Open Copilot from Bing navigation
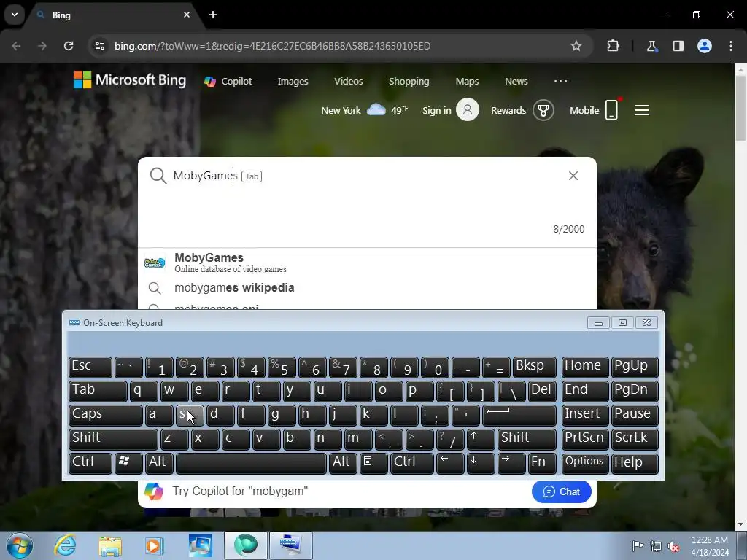The height and width of the screenshot is (560, 747). tap(228, 82)
